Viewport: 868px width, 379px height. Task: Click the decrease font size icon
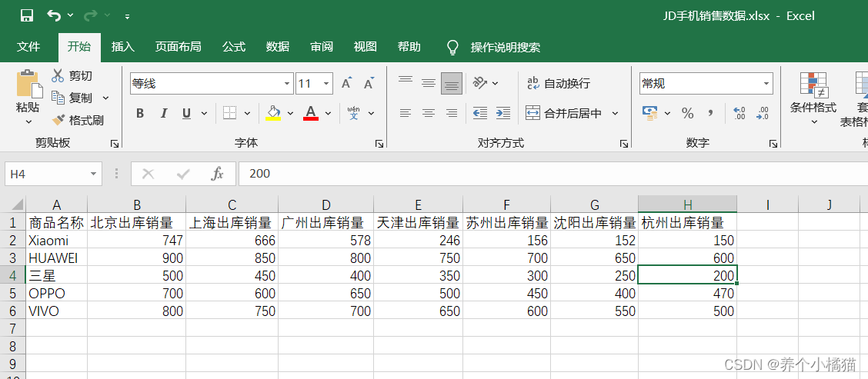[369, 84]
